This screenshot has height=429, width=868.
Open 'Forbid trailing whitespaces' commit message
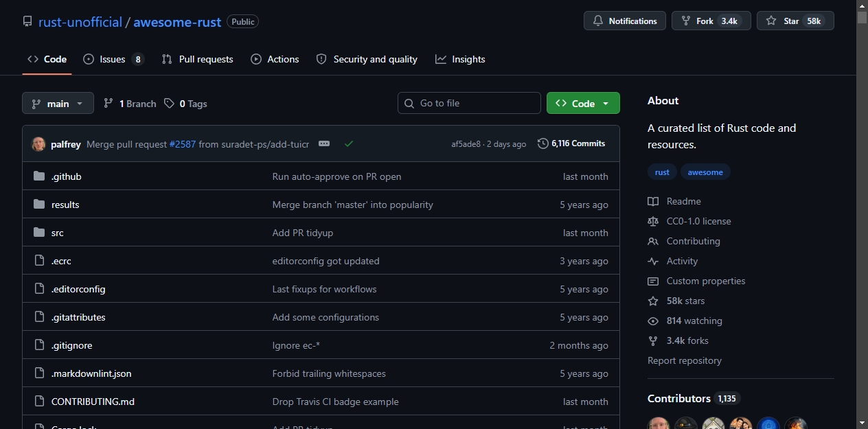[x=329, y=373]
